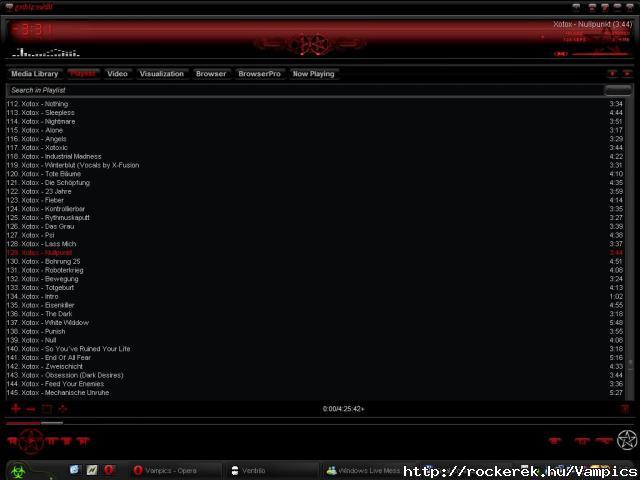Image resolution: width=640 pixels, height=480 pixels.
Task: Select track 128. Xotox - Lass Mich
Action: click(314, 244)
